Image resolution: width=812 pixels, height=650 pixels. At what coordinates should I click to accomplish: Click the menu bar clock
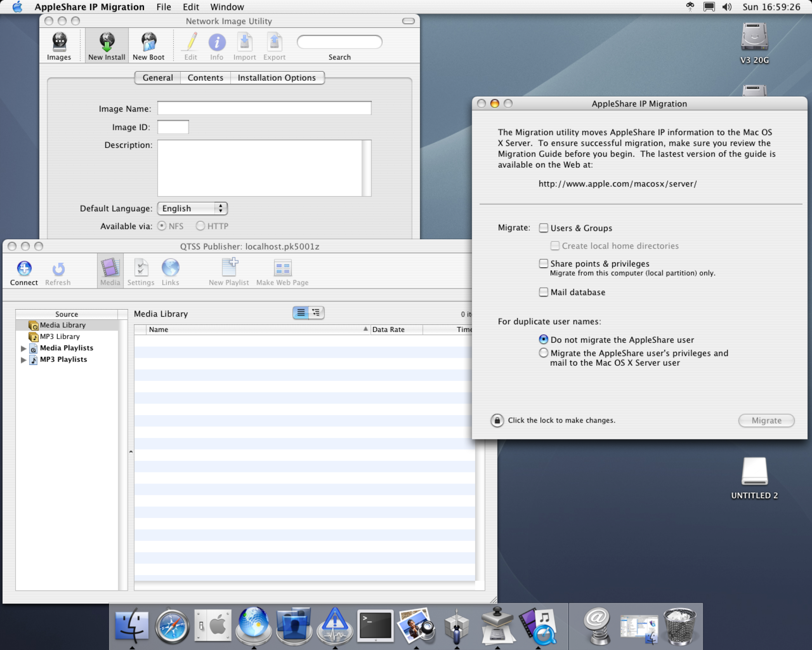[x=771, y=7]
